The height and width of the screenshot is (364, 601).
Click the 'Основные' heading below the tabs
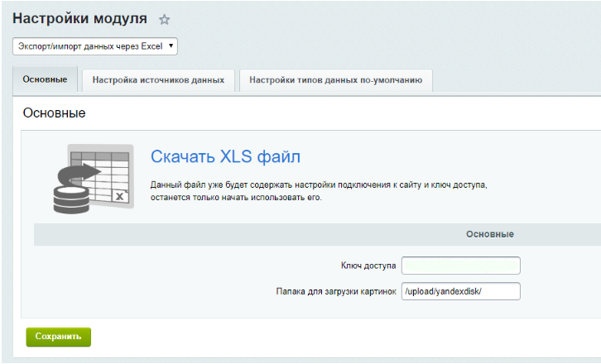(55, 112)
